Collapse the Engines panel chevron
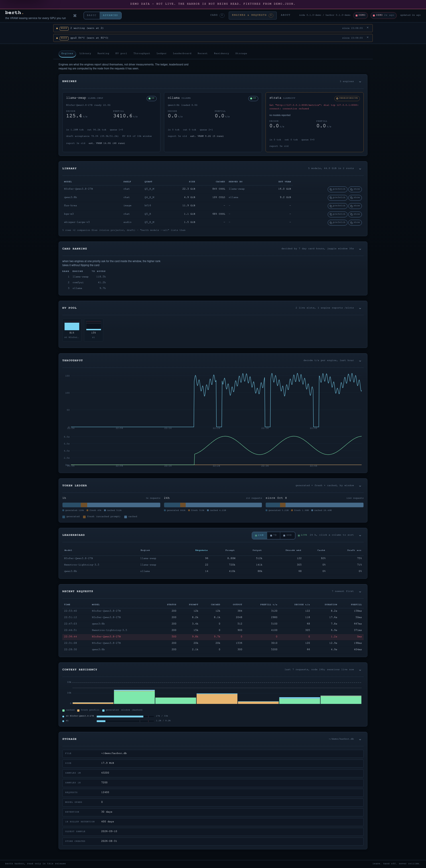426x868 pixels. coord(360,82)
